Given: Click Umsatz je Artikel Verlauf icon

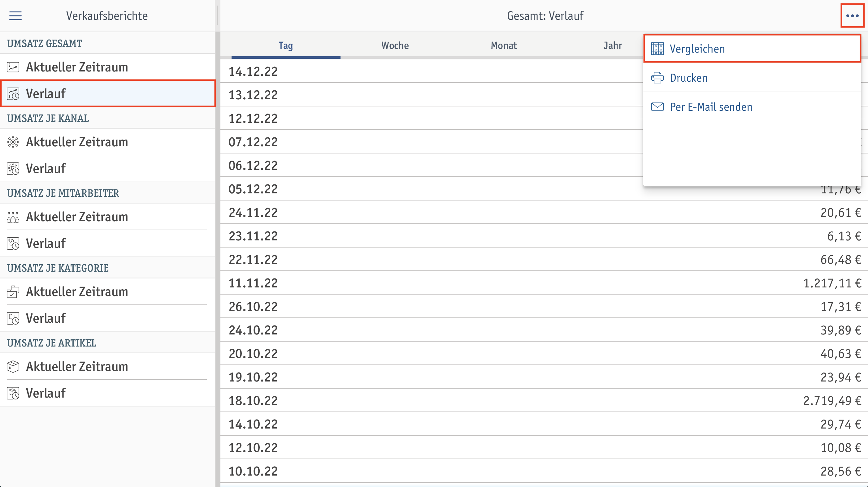Looking at the screenshot, I should [13, 393].
